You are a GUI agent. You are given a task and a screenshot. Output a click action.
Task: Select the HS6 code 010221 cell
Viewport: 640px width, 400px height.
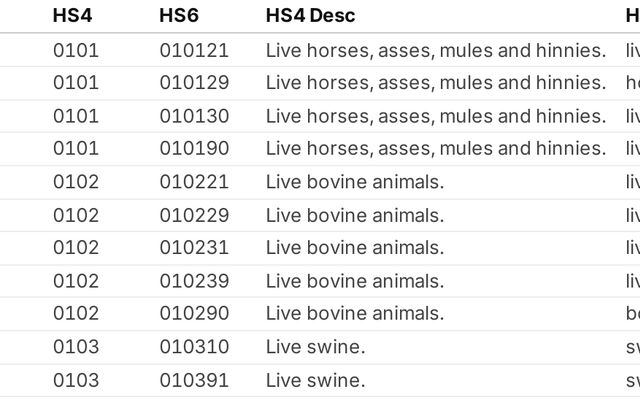pos(194,182)
